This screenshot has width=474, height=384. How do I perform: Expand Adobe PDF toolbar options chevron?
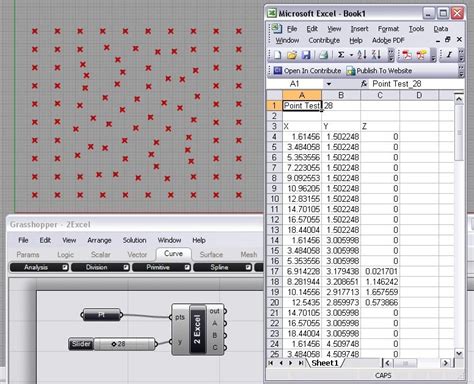tap(433, 55)
